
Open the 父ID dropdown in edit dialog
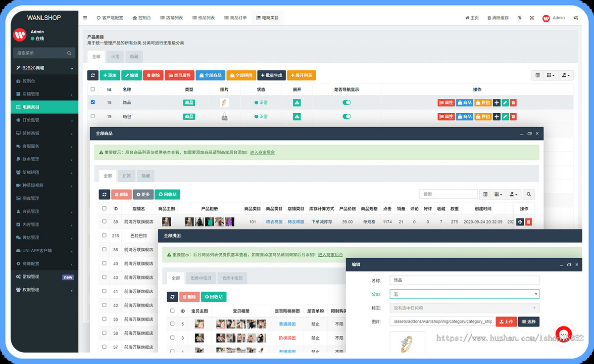[464, 294]
